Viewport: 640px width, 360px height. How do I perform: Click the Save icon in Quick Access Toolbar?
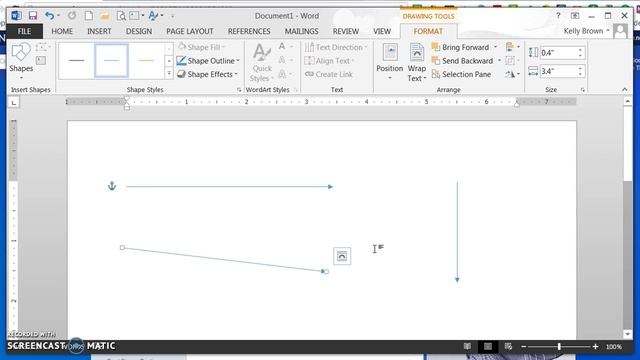point(33,16)
